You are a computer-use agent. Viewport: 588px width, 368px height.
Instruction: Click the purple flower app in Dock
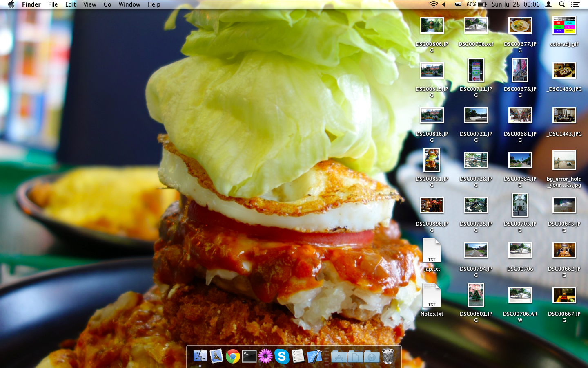click(x=265, y=357)
